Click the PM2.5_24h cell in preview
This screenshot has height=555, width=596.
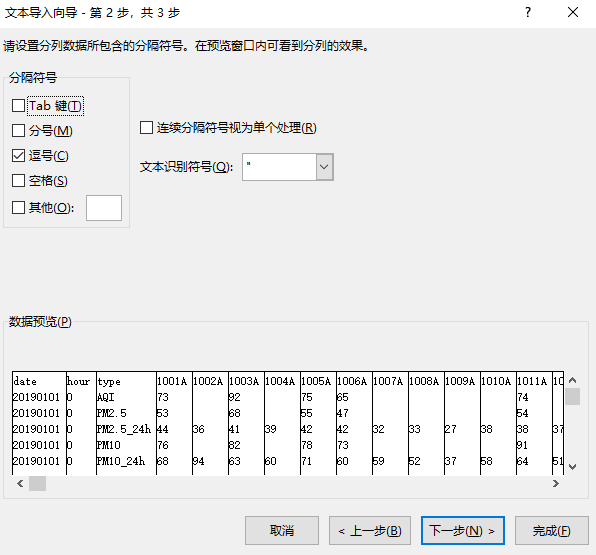(124, 429)
